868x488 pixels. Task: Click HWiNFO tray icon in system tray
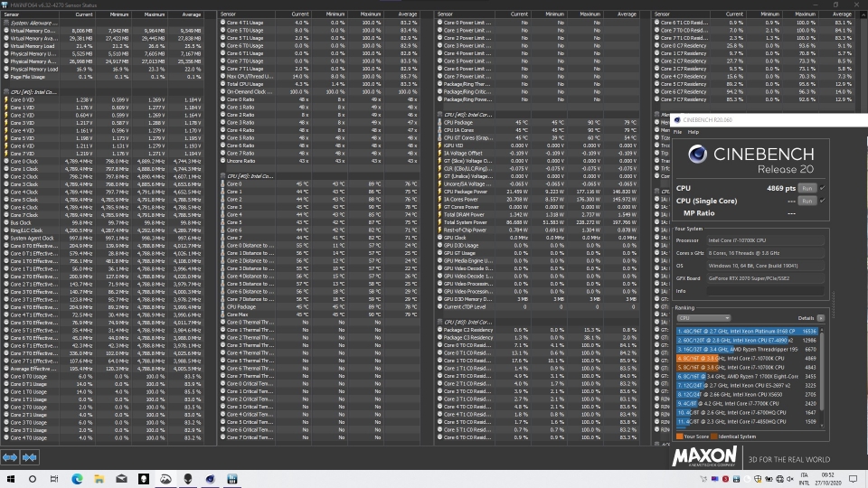pos(736,479)
